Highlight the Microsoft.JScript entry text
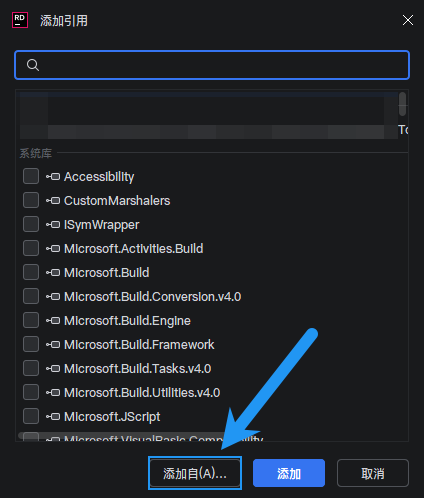 (x=112, y=417)
